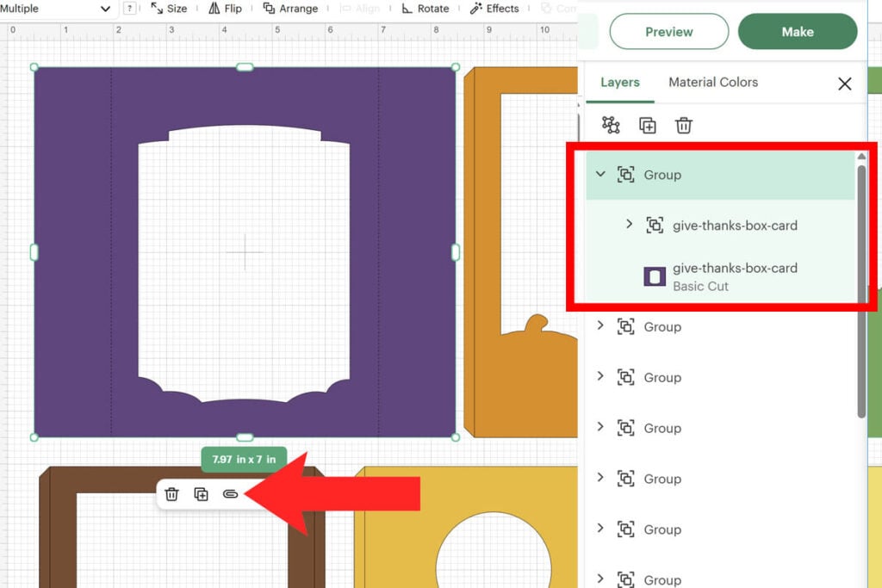Image resolution: width=882 pixels, height=588 pixels.
Task: Click the trash icon in Layers panel
Action: [x=683, y=126]
